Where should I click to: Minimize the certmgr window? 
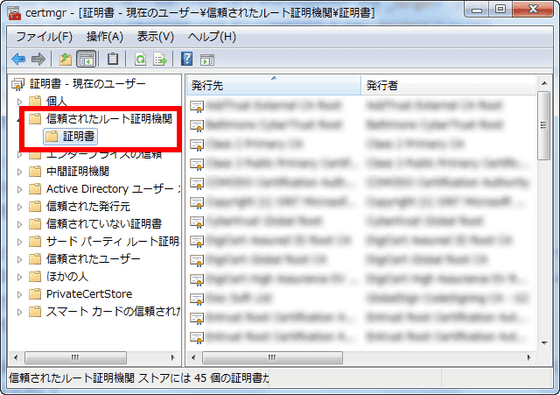tap(477, 10)
